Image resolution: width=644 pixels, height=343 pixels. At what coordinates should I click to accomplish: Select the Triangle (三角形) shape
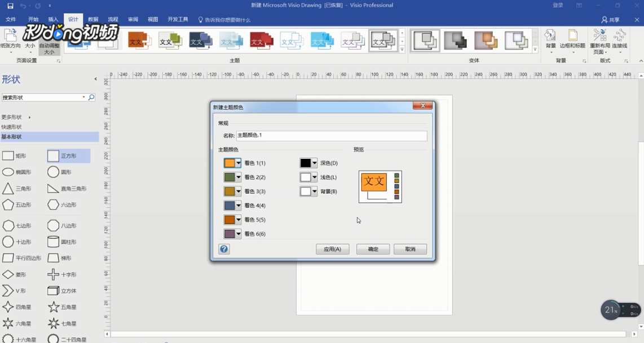click(x=17, y=189)
